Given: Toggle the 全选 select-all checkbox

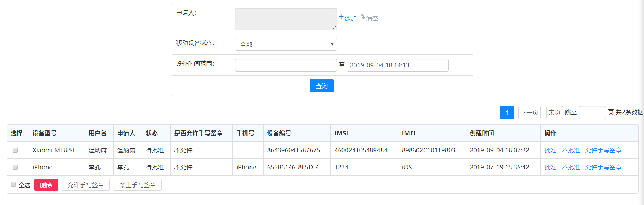Looking at the screenshot, I should pos(13,185).
